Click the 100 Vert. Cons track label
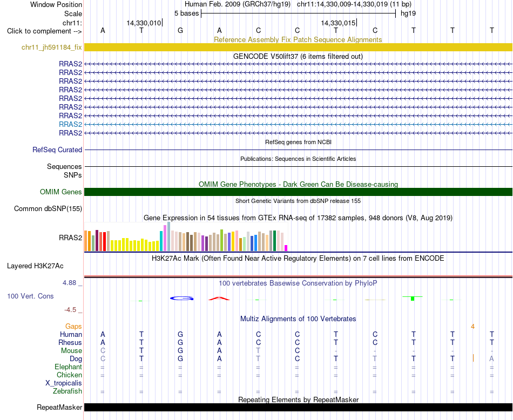This screenshot has width=513, height=420. pyautogui.click(x=30, y=296)
